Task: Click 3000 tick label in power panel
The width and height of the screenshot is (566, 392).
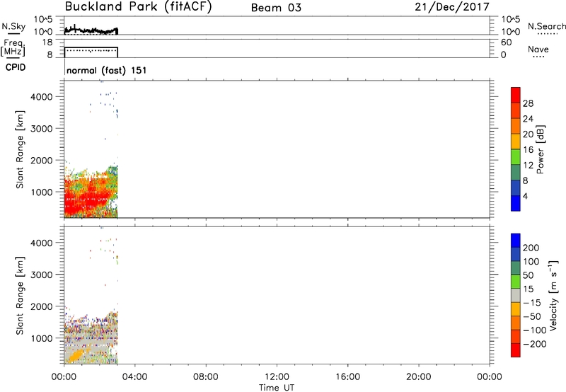Action: [41, 129]
